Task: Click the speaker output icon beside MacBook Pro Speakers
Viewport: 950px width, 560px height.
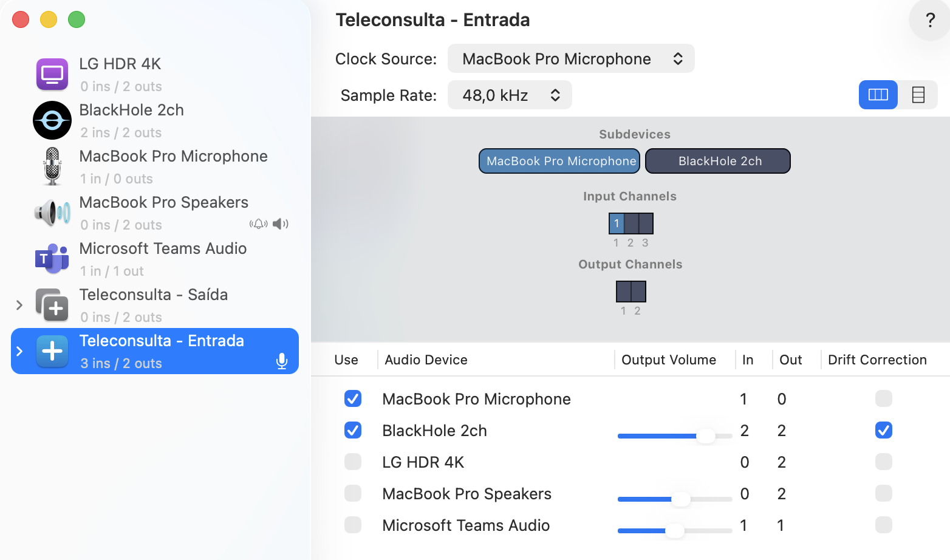Action: click(281, 224)
